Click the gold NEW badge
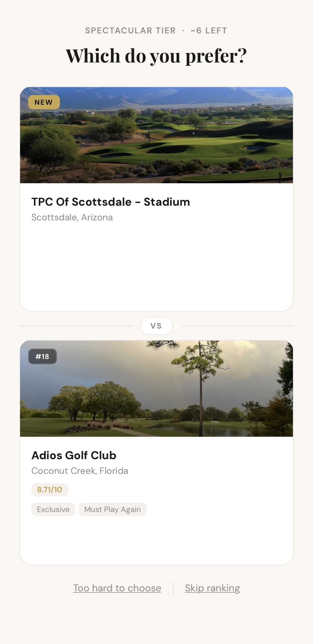This screenshot has width=313, height=644. [x=44, y=102]
